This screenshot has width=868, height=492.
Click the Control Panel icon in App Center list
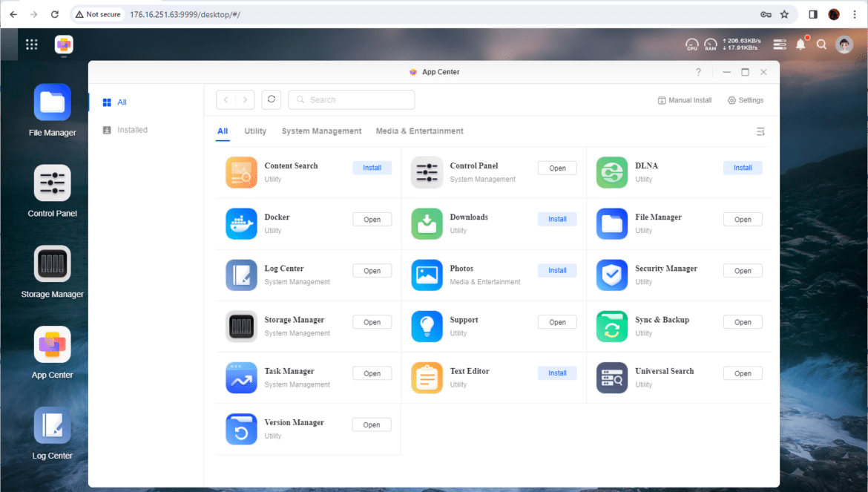[x=427, y=172]
